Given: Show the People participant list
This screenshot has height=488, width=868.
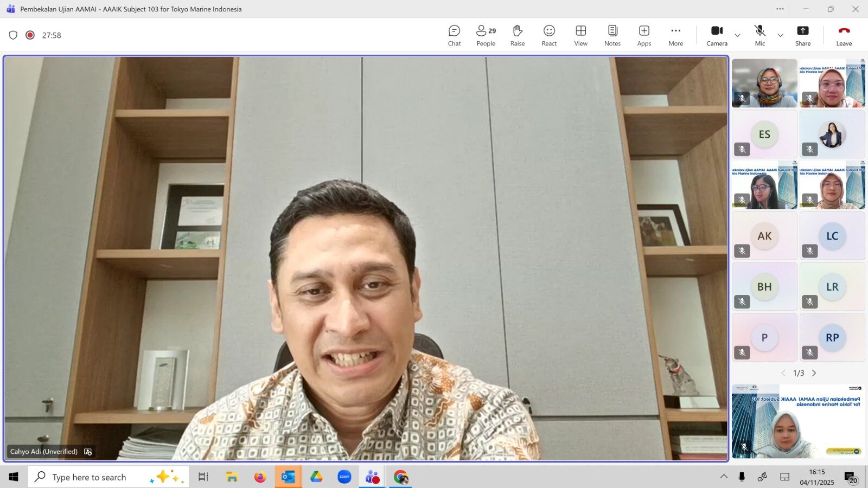Looking at the screenshot, I should pos(486,36).
